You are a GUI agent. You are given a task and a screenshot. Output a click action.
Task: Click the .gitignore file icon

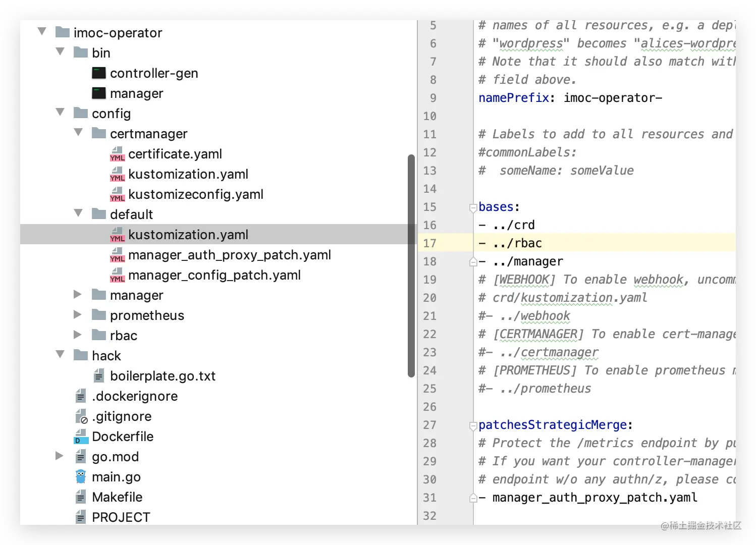point(81,416)
